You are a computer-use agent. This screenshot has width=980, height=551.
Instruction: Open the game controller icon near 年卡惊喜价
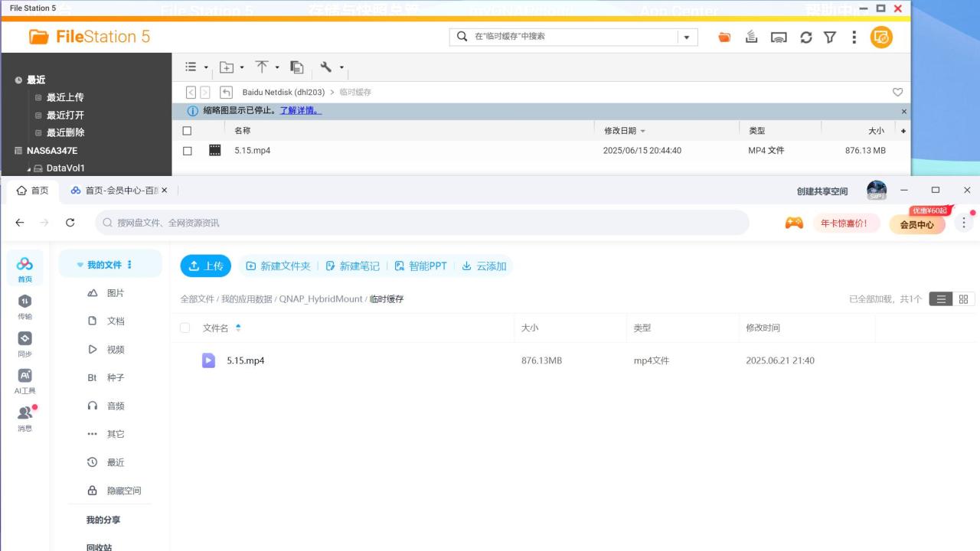794,223
